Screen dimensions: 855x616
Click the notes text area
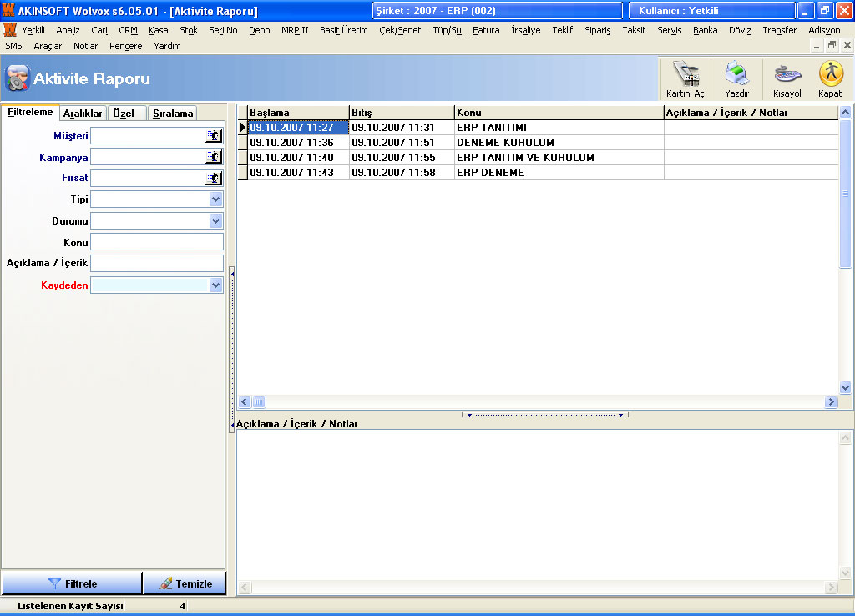(x=538, y=505)
